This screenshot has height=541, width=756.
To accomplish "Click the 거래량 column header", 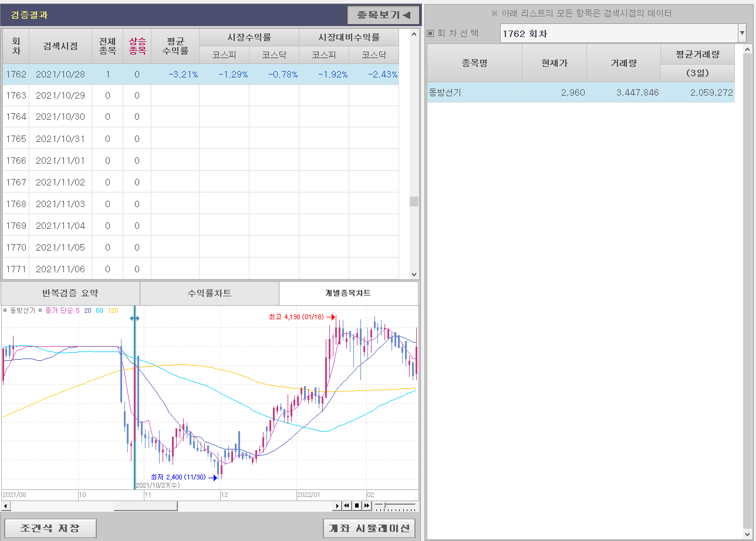I will click(x=623, y=63).
